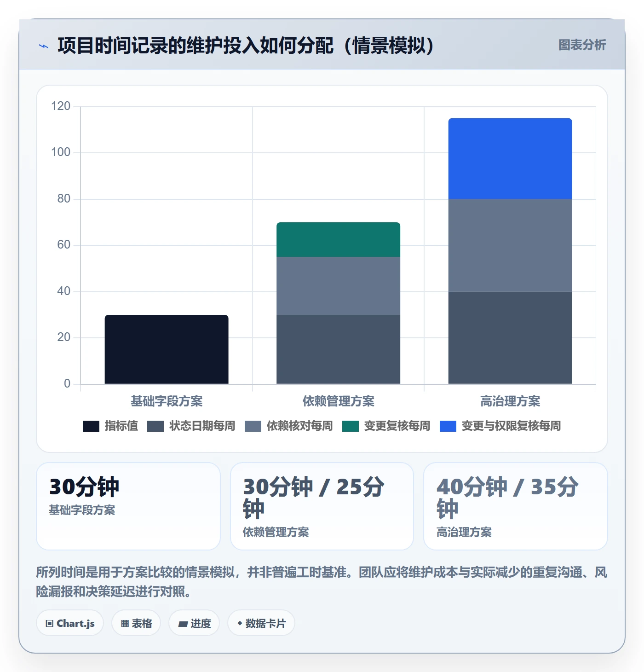Toggle 依赖核对每周 legend item

point(289,426)
